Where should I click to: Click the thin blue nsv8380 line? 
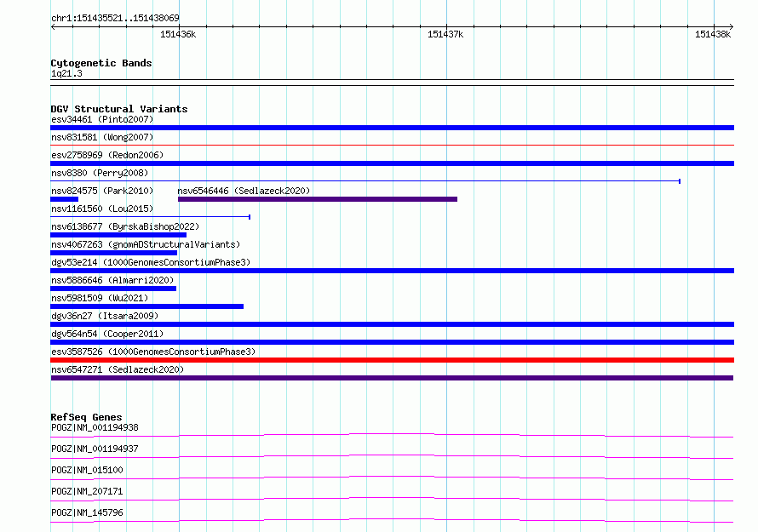365,181
